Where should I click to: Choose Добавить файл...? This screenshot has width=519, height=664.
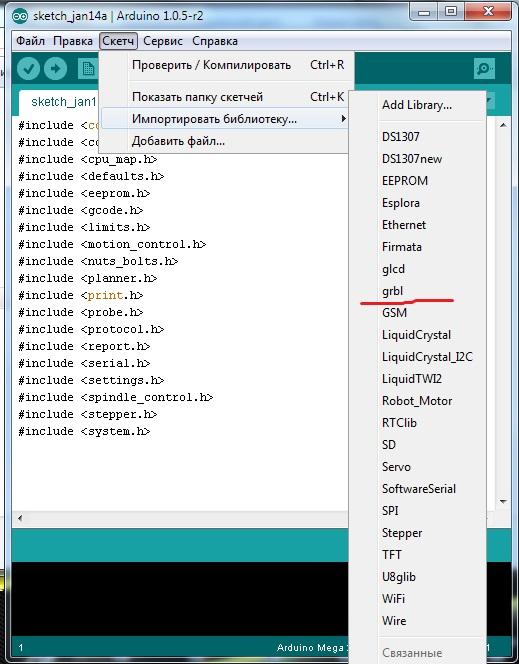(226, 141)
